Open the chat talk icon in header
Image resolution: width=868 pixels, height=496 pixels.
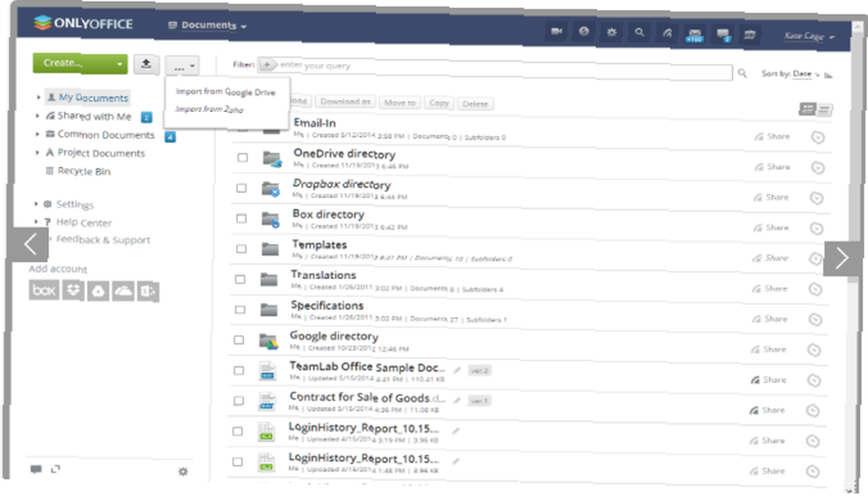pyautogui.click(x=723, y=35)
